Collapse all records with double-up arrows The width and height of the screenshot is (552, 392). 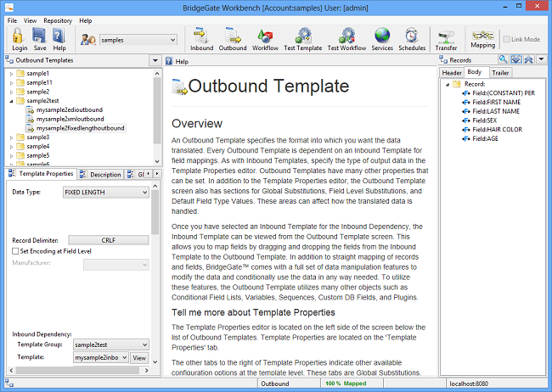(528, 59)
